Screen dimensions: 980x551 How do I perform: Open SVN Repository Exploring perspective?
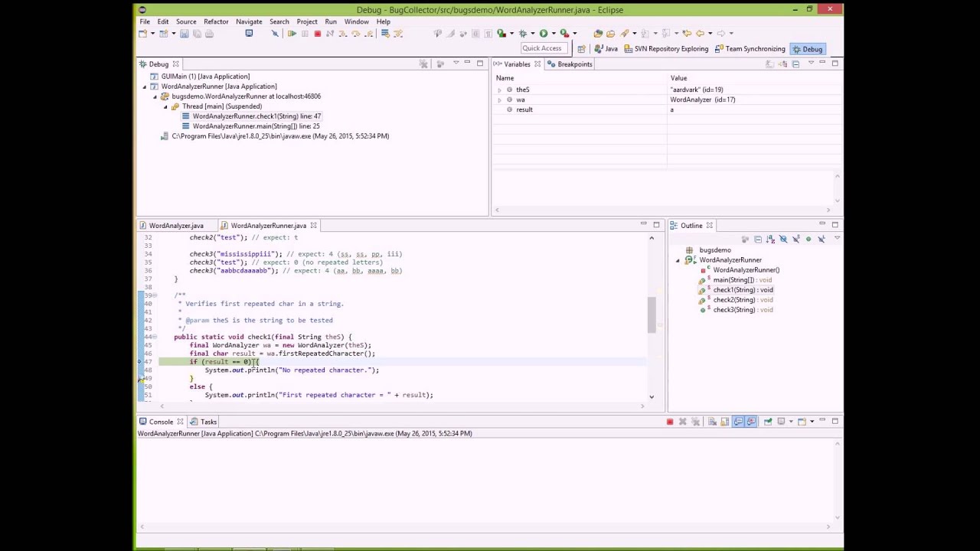[x=666, y=49]
